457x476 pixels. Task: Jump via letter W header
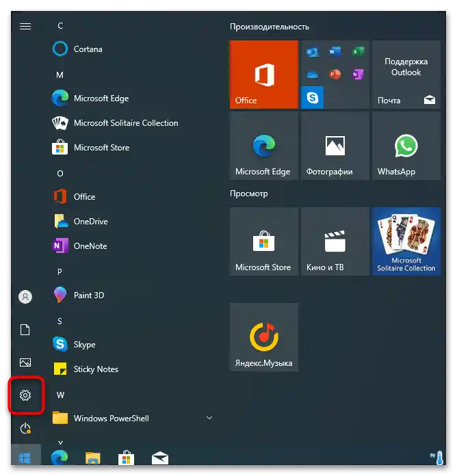pos(60,395)
